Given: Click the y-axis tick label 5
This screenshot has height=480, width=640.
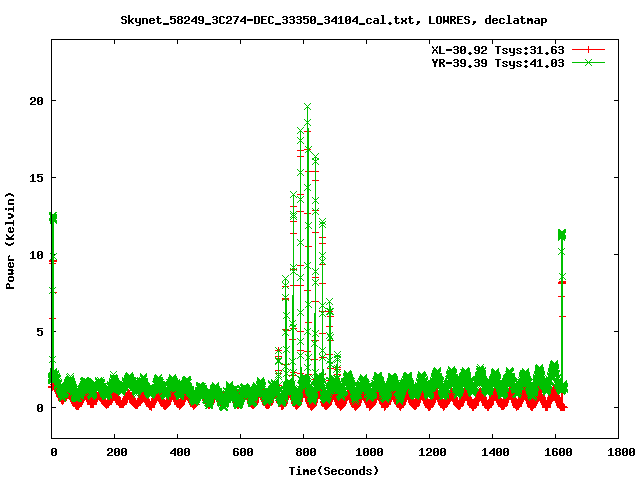Looking at the screenshot, I should [x=40, y=332].
